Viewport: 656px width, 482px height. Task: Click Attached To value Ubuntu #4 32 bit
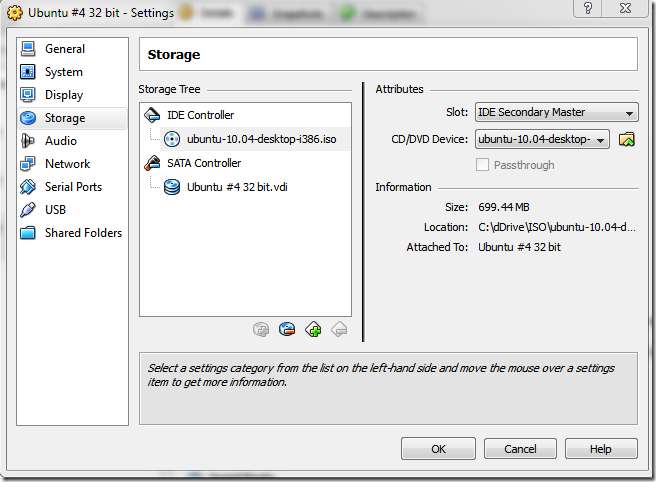[x=519, y=247]
